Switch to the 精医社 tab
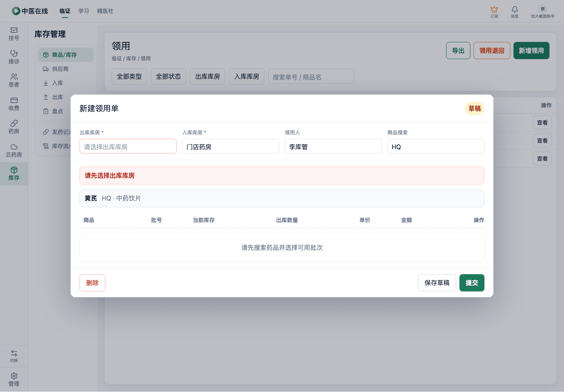 coord(105,11)
